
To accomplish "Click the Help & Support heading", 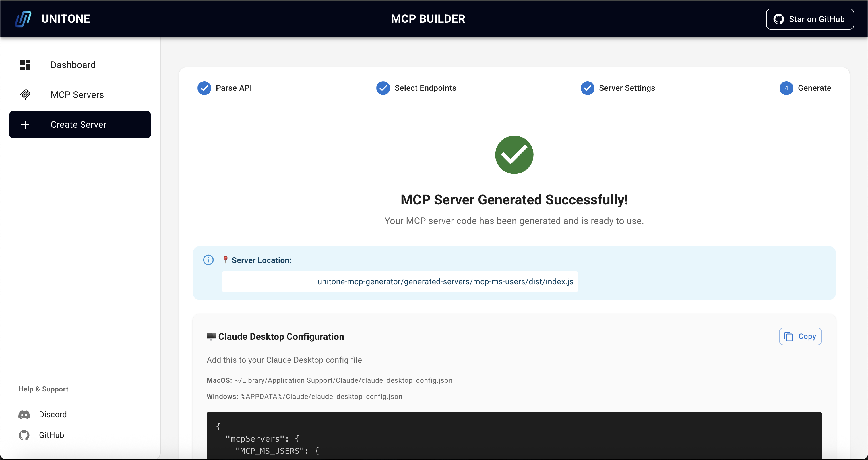I will click(x=43, y=389).
